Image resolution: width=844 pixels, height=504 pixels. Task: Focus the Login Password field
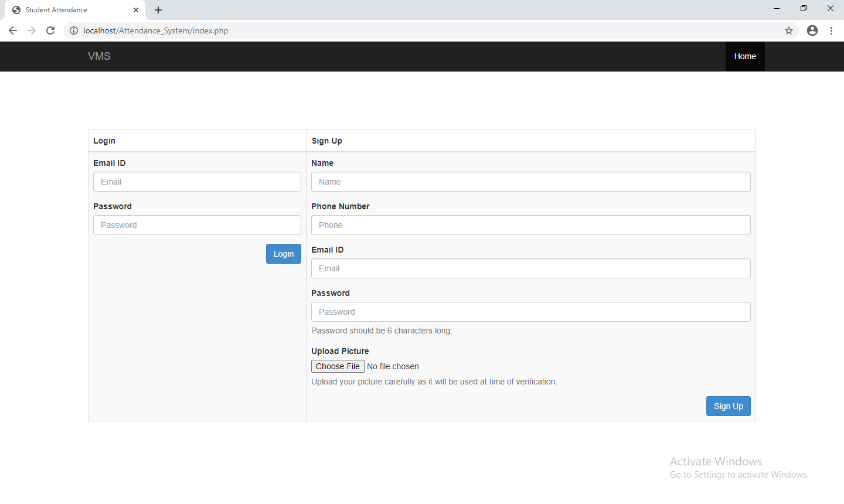(197, 225)
